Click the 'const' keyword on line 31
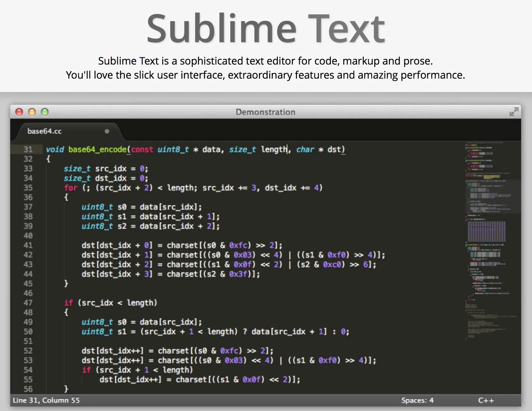Viewport: 532px width, 411px height. tap(142, 149)
